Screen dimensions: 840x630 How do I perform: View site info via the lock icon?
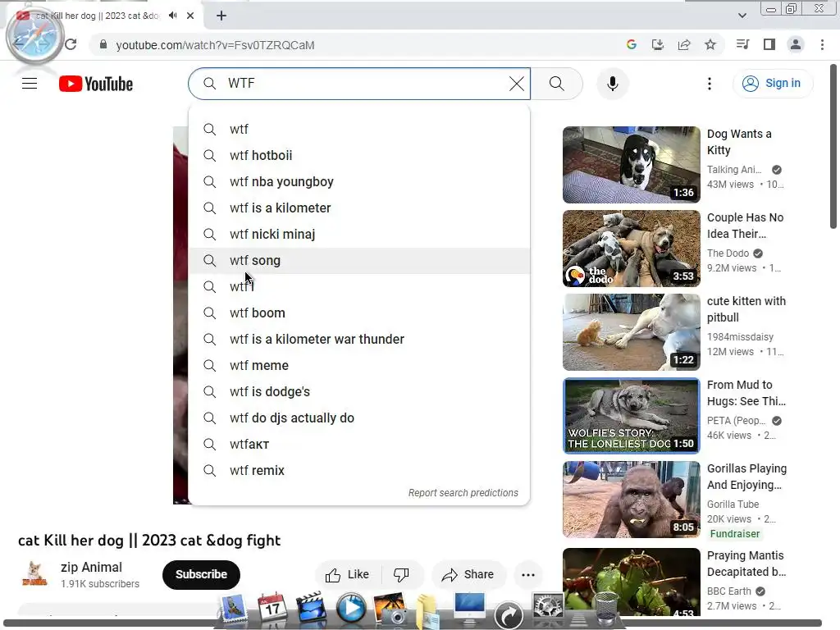pos(103,44)
